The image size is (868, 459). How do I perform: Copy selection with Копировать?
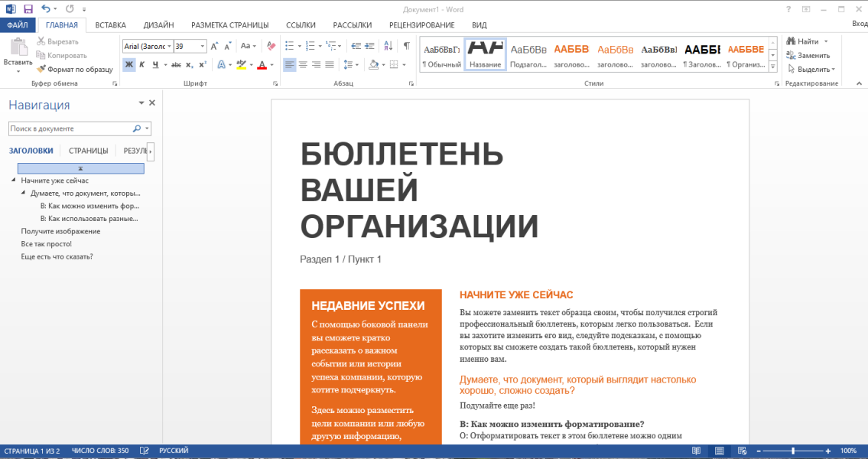pos(61,55)
